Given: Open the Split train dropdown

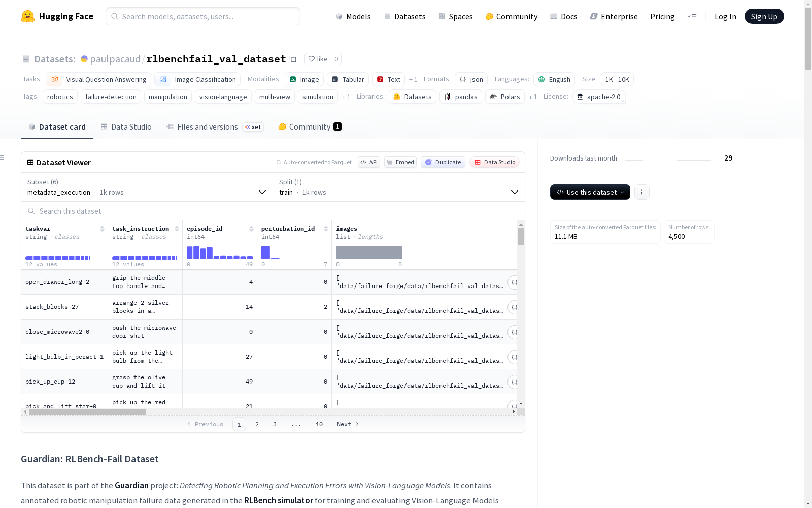Looking at the screenshot, I should pyautogui.click(x=399, y=187).
